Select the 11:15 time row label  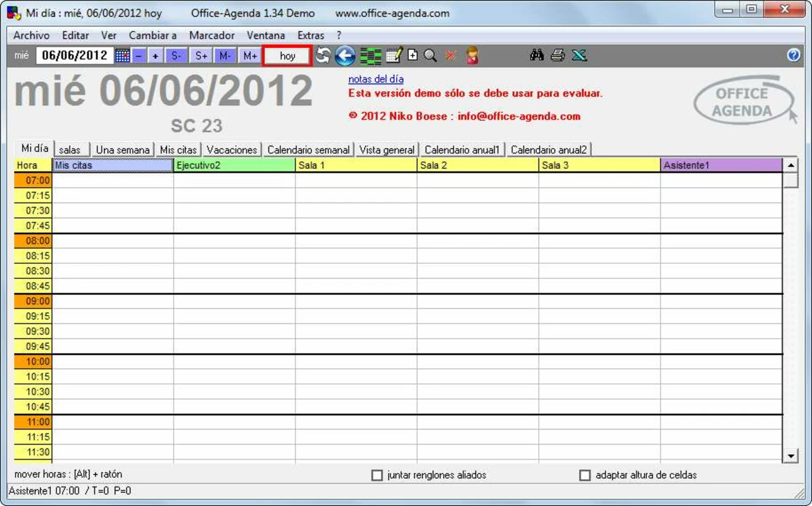tap(34, 437)
